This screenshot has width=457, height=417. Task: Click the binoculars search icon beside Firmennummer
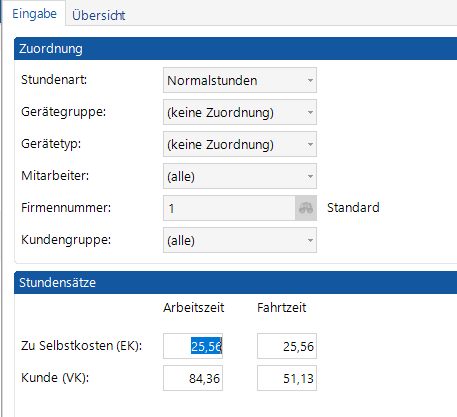pos(306,208)
